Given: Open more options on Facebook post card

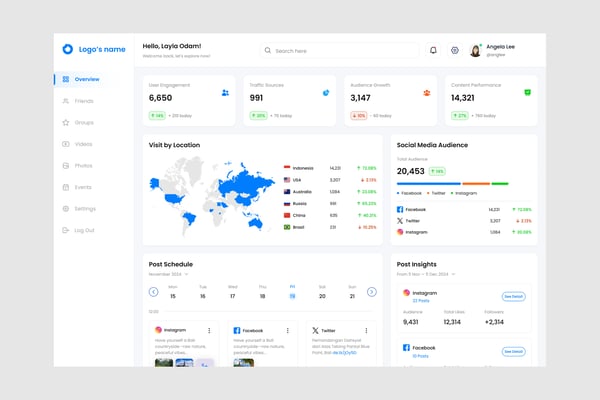Looking at the screenshot, I should coord(288,330).
